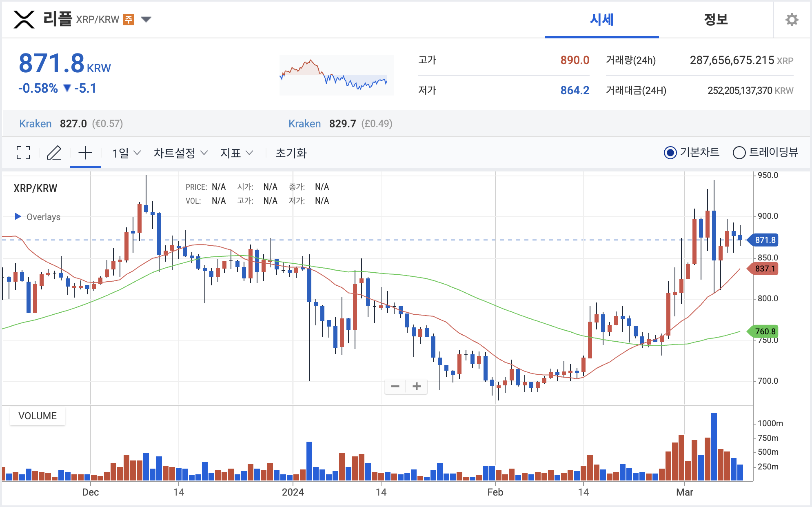Open the 1일 interval dropdown

point(126,153)
